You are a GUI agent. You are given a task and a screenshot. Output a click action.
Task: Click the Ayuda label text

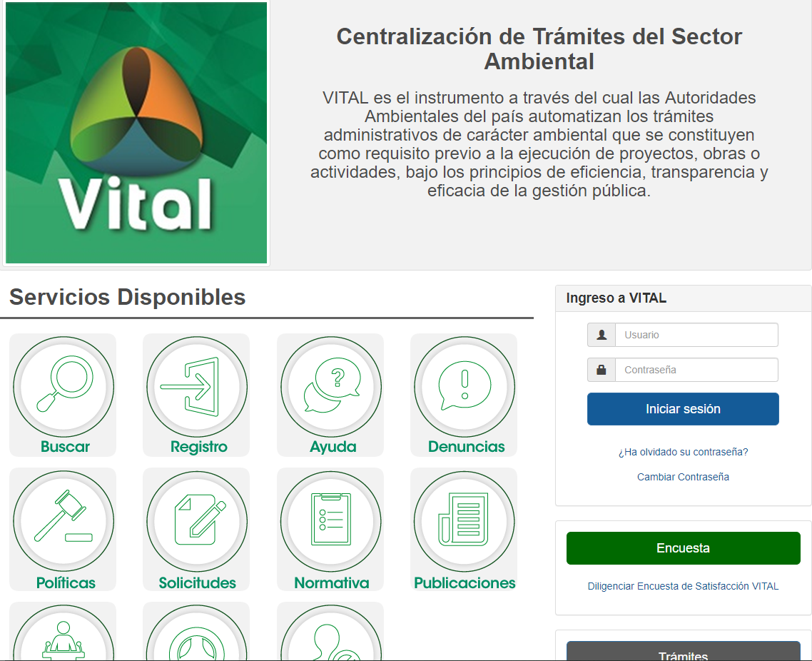point(333,447)
